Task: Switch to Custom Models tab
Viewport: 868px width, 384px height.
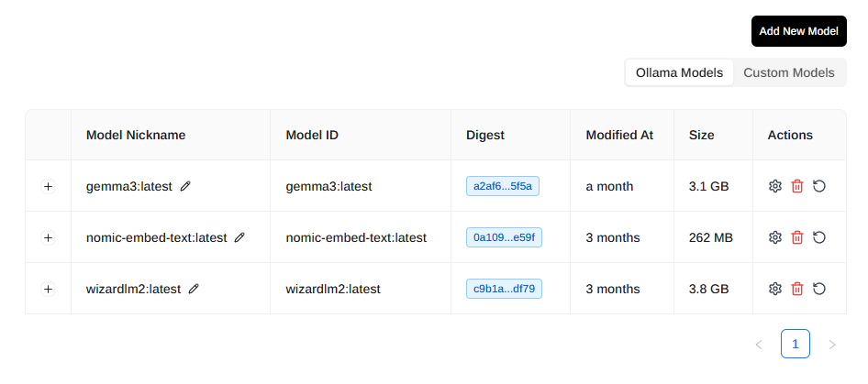Action: [x=789, y=72]
